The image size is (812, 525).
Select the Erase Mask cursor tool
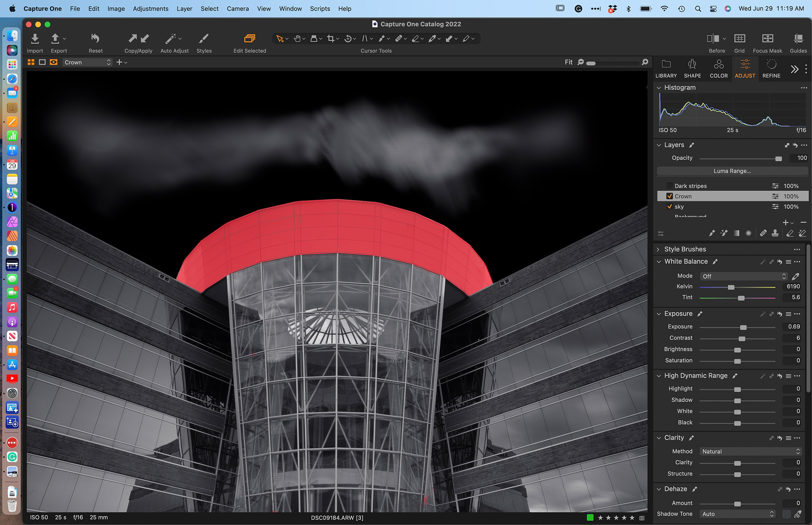[x=415, y=39]
